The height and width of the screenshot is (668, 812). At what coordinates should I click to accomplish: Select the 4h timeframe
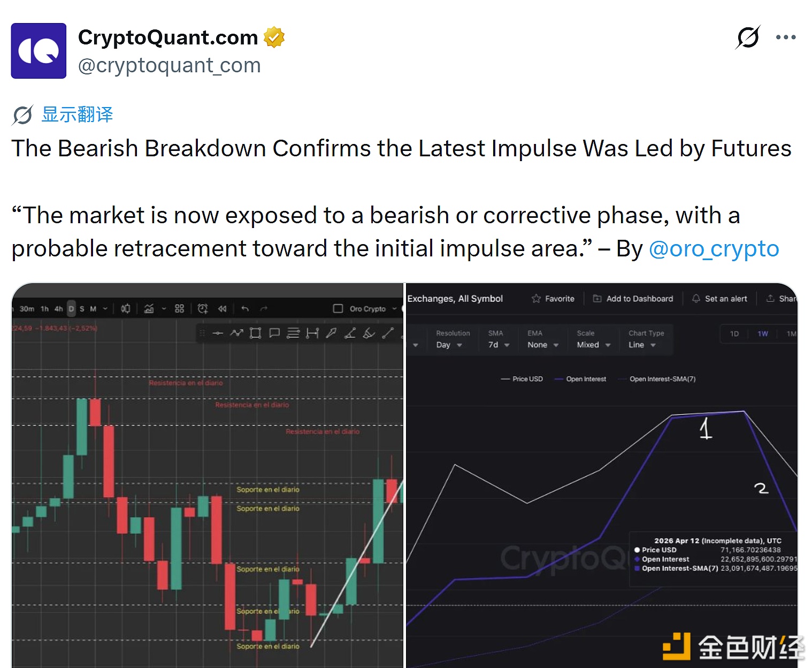(x=59, y=309)
